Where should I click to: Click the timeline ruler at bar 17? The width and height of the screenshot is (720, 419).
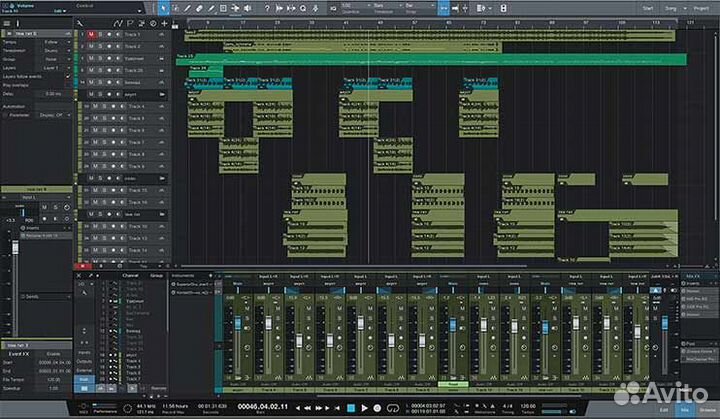[242, 22]
